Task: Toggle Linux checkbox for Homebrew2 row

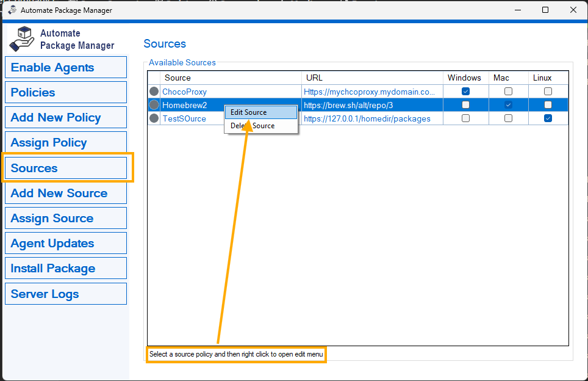Action: pyautogui.click(x=548, y=105)
